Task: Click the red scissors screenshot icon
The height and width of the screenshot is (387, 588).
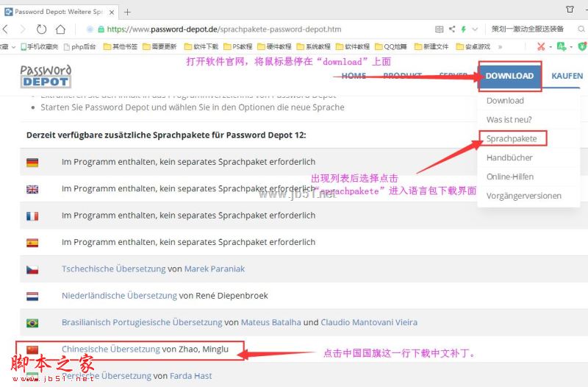Action: tap(541, 46)
